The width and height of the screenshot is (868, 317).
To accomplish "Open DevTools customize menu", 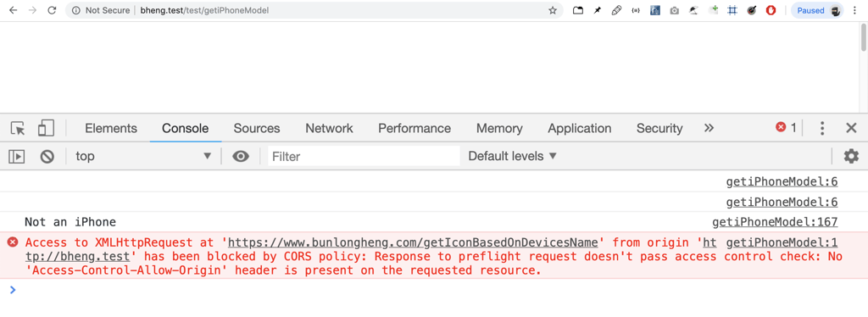I will tap(822, 128).
